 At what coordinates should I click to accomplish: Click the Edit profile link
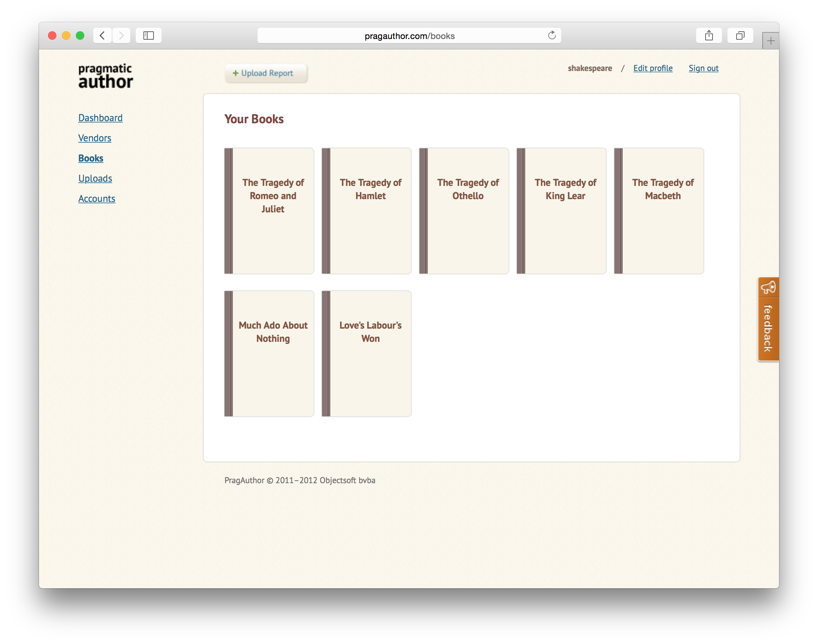tap(653, 68)
